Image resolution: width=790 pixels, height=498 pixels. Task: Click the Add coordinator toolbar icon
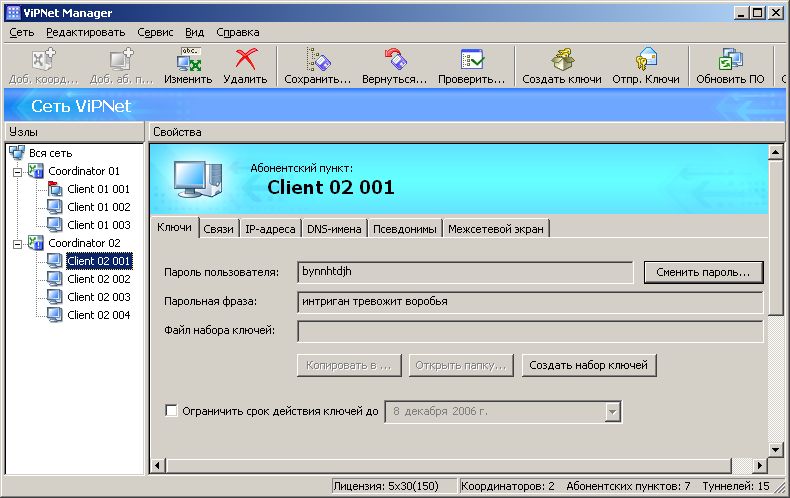tap(43, 59)
